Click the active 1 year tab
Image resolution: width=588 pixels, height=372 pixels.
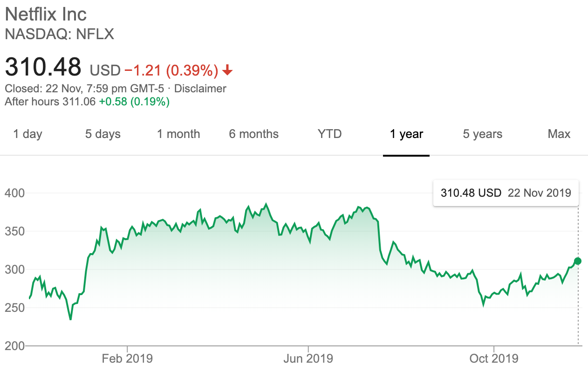(x=406, y=134)
